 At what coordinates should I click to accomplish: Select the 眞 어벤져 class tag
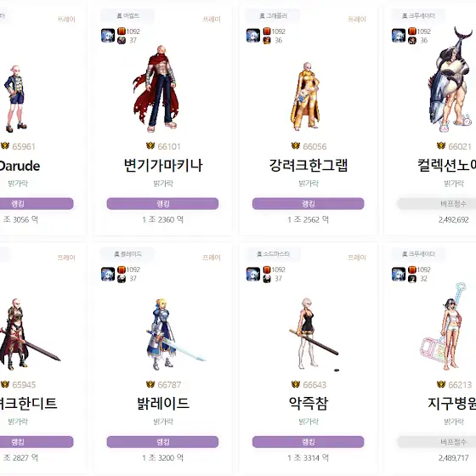(127, 16)
